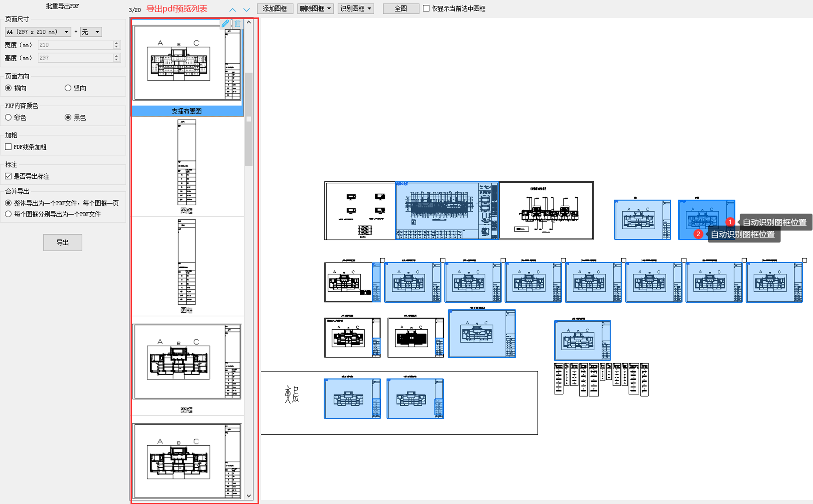The image size is (813, 504).
Task: Select the 支撑布置图 preview thumbnail
Action: tap(187, 63)
